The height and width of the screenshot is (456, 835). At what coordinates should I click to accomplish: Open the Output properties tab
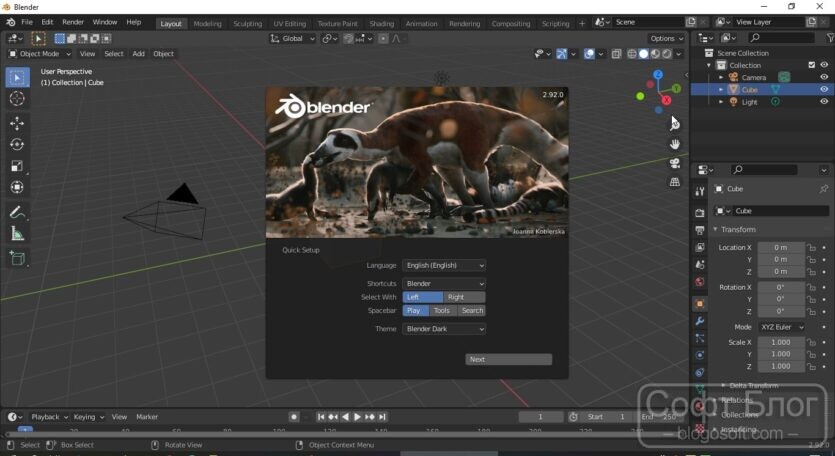[700, 230]
